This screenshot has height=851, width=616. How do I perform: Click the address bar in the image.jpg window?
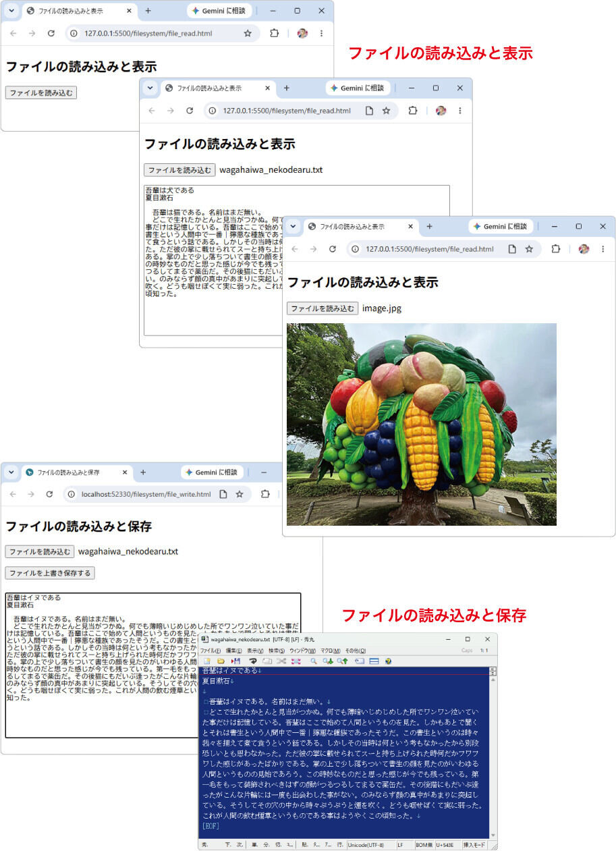(443, 249)
